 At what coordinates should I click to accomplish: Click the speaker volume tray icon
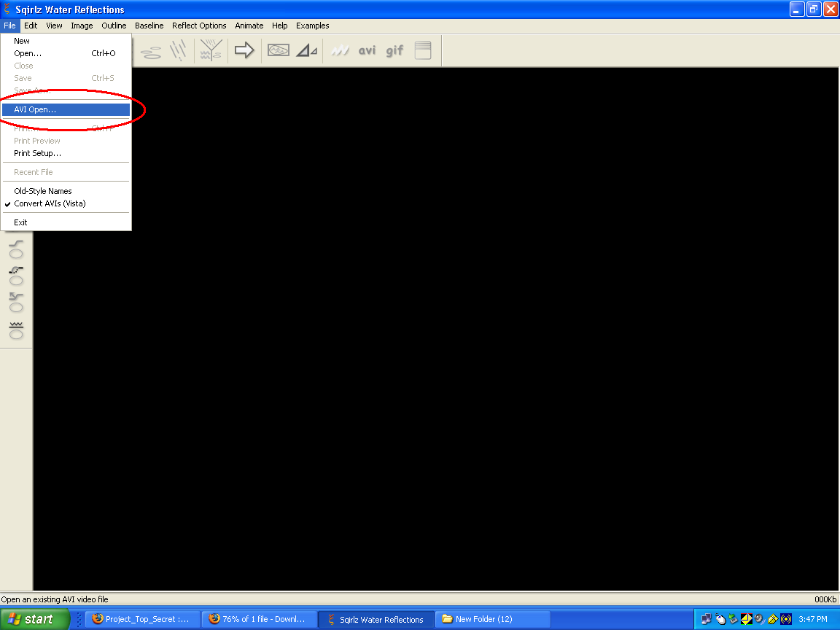tap(759, 619)
